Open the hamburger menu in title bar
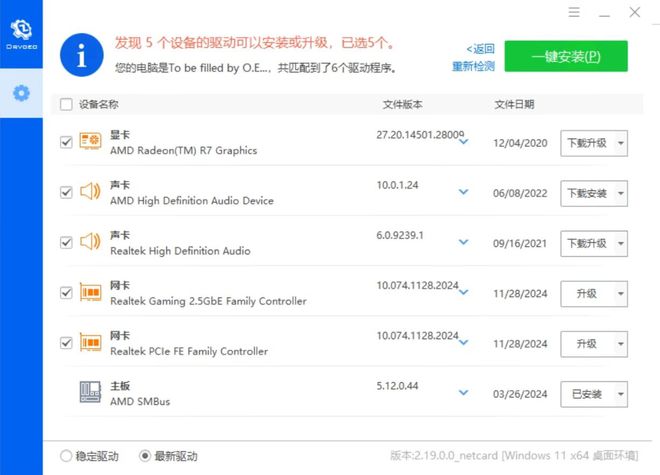The width and height of the screenshot is (660, 475). (x=574, y=12)
